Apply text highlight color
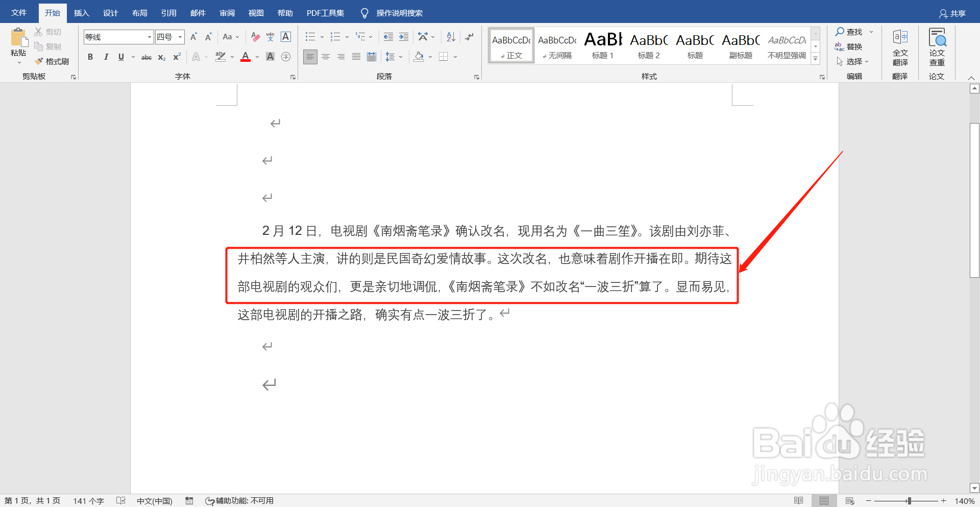This screenshot has height=507, width=980. pos(220,57)
